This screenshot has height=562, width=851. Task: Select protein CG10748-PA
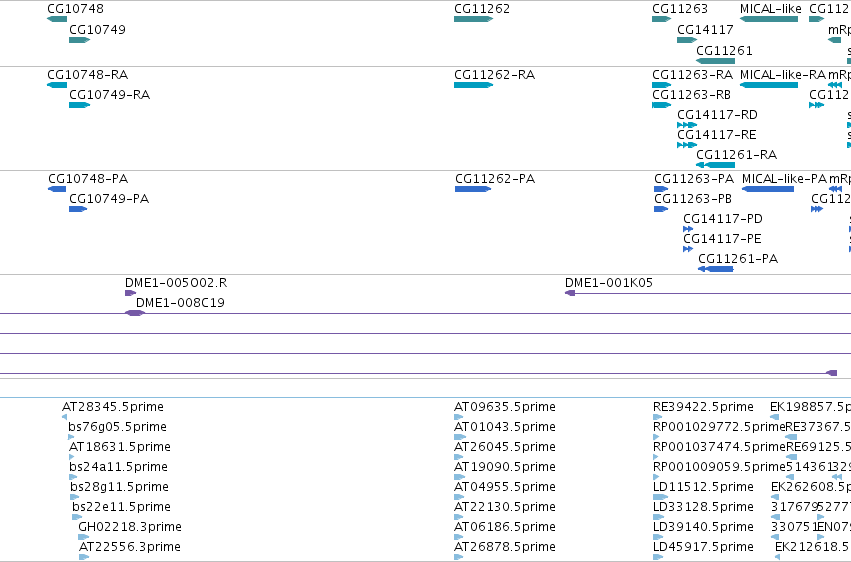[x=57, y=189]
